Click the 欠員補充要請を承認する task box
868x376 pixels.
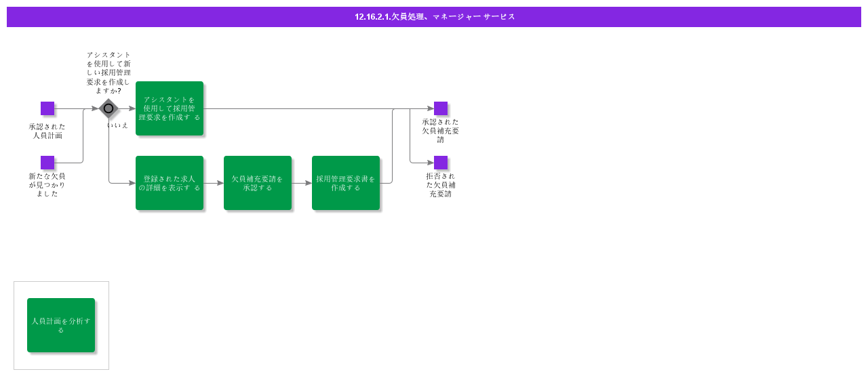click(258, 183)
